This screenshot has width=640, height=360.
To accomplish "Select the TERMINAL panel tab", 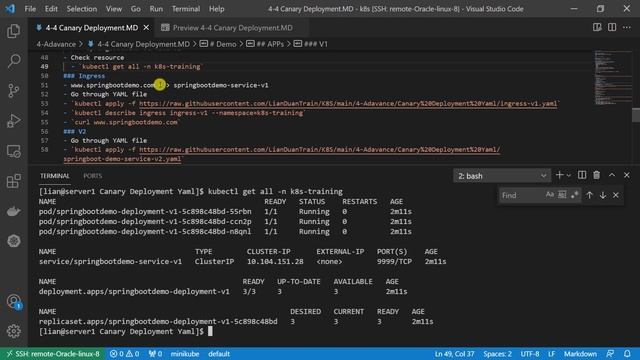I will tap(55, 176).
